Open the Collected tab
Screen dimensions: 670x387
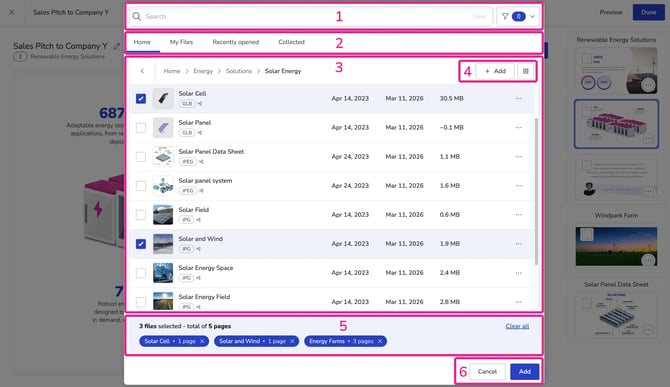(x=291, y=42)
